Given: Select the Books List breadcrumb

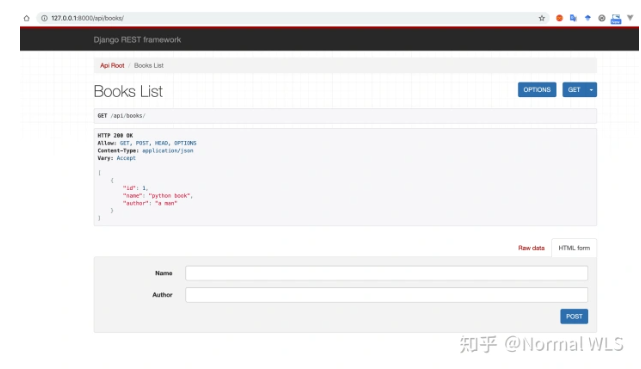Looking at the screenshot, I should click(149, 65).
